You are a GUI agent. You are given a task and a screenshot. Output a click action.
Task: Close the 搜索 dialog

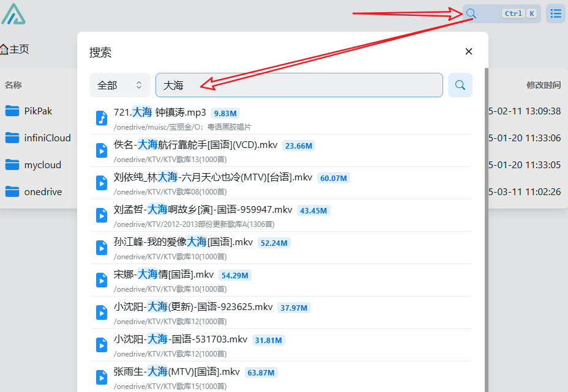coord(468,51)
